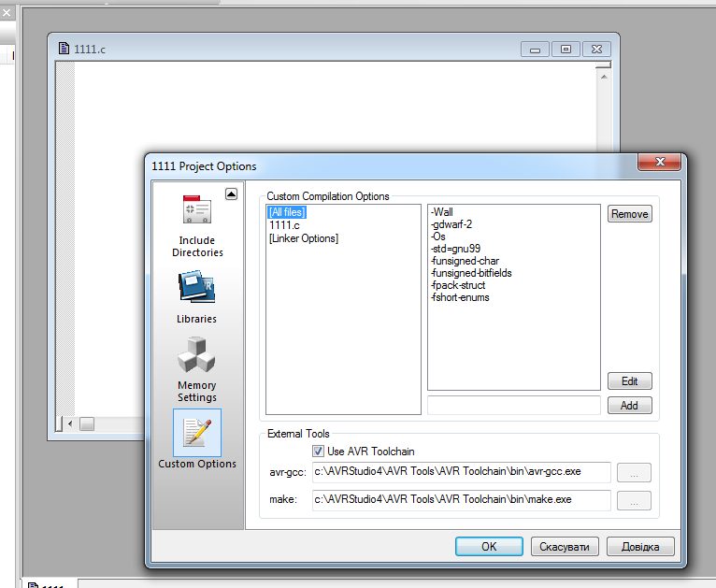Viewport: 716px width, 588px height.
Task: Open help via Довідка button
Action: (640, 547)
